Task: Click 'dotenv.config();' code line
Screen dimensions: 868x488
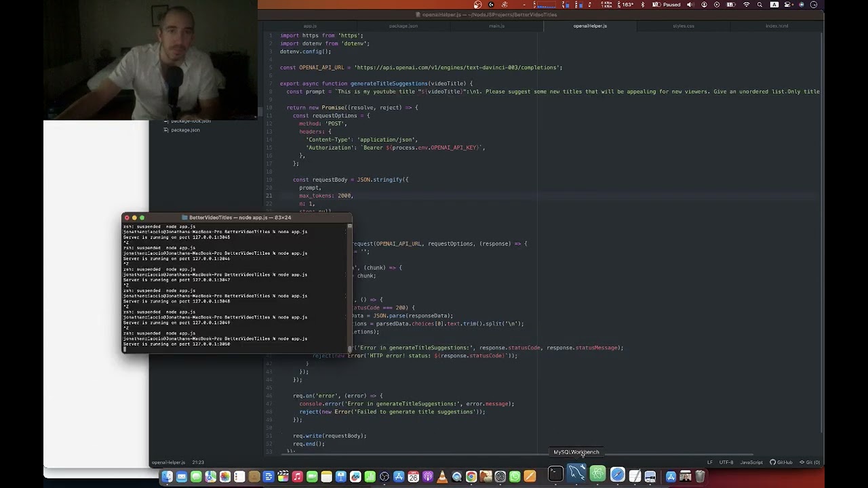Action: click(x=305, y=52)
